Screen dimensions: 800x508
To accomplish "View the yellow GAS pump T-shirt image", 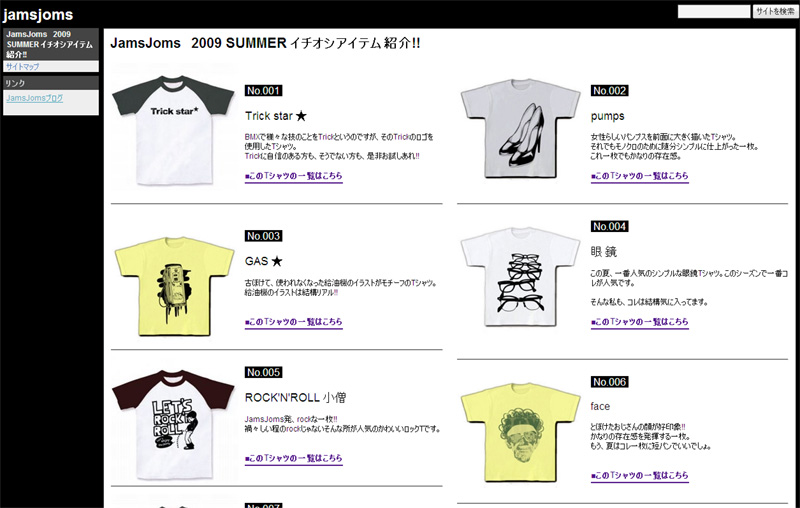I will pyautogui.click(x=174, y=286).
